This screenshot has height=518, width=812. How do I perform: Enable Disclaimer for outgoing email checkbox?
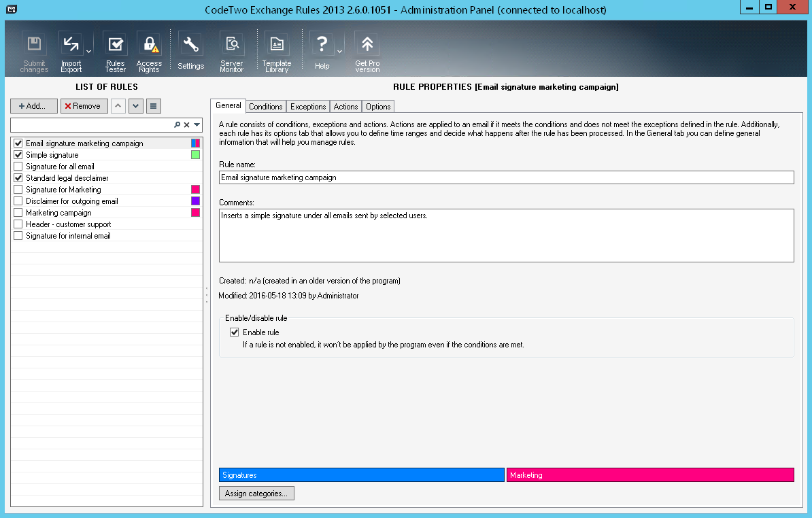[x=18, y=201]
